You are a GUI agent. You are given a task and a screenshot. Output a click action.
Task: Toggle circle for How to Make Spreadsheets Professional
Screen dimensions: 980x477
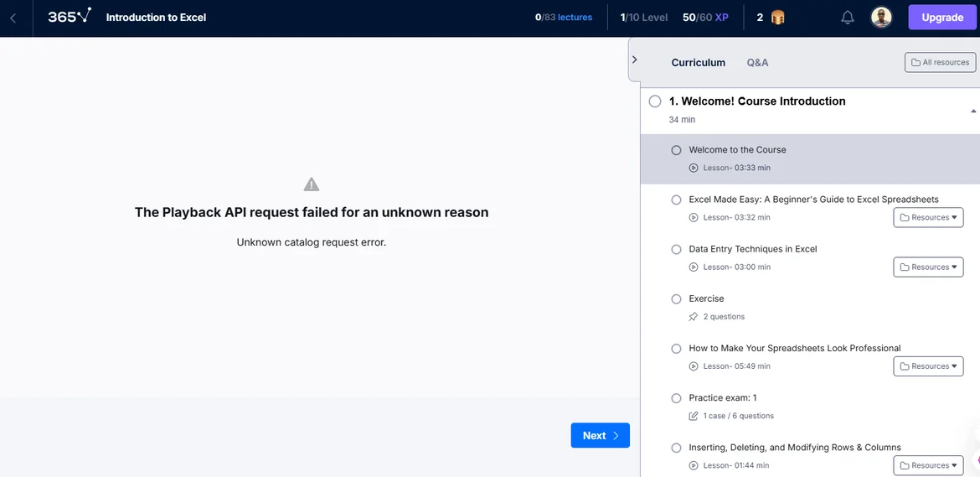(x=676, y=348)
